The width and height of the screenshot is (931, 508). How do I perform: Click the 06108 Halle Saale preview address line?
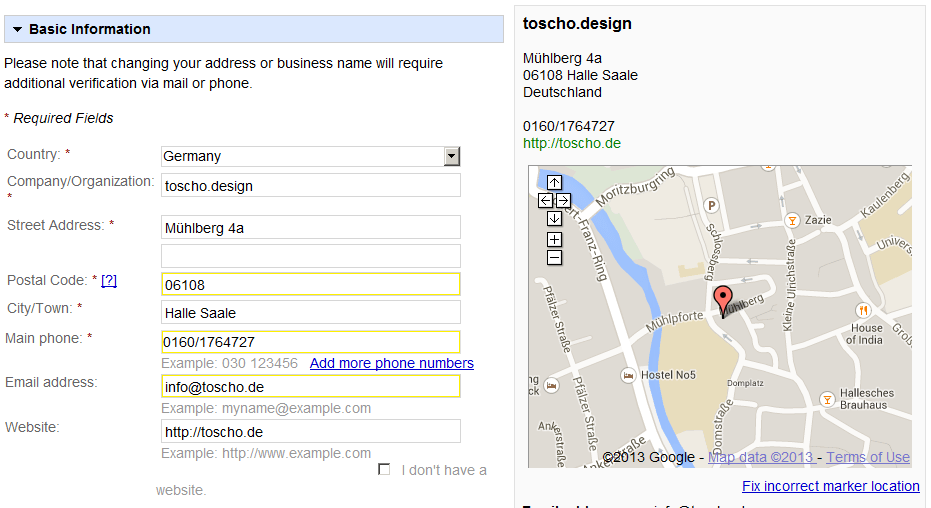[580, 75]
